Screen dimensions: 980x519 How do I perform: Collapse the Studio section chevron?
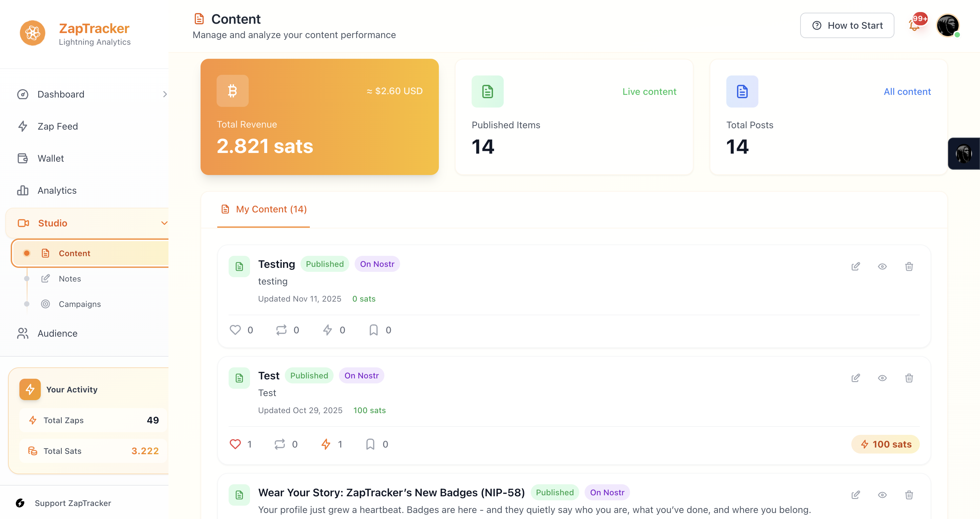[164, 223]
